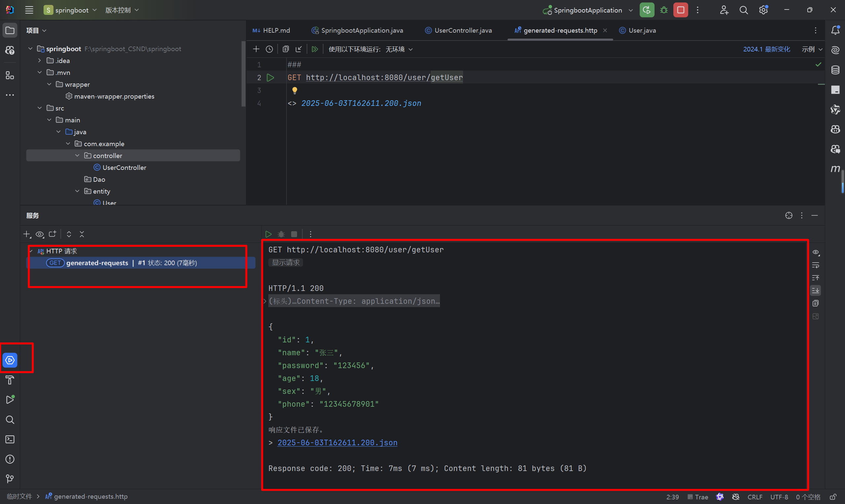Click the Database tool window icon
The image size is (845, 504).
coord(835,70)
